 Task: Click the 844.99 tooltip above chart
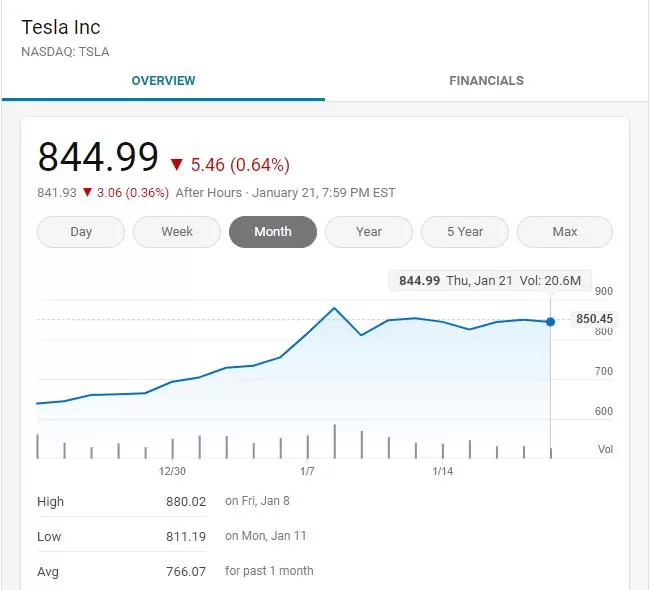pos(490,281)
